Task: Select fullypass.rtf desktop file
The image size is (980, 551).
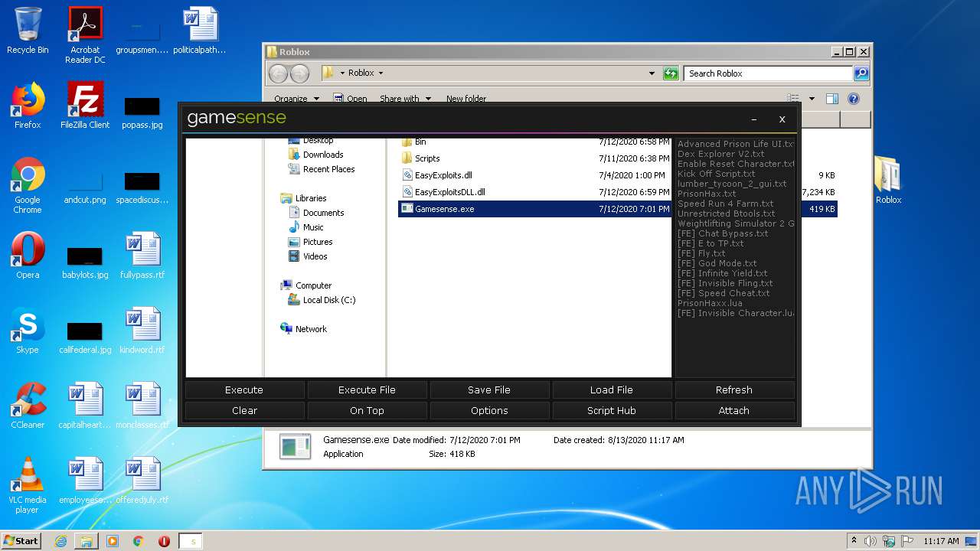Action: pos(142,256)
